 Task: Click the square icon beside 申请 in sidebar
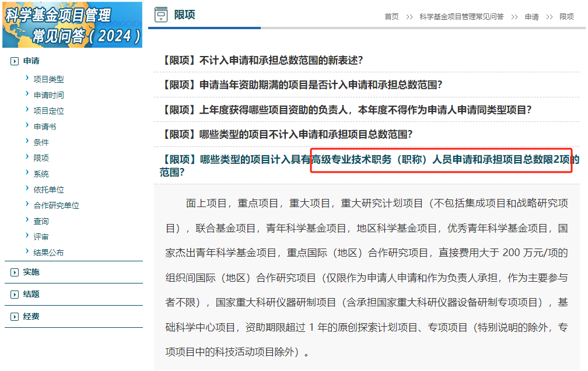tap(13, 60)
